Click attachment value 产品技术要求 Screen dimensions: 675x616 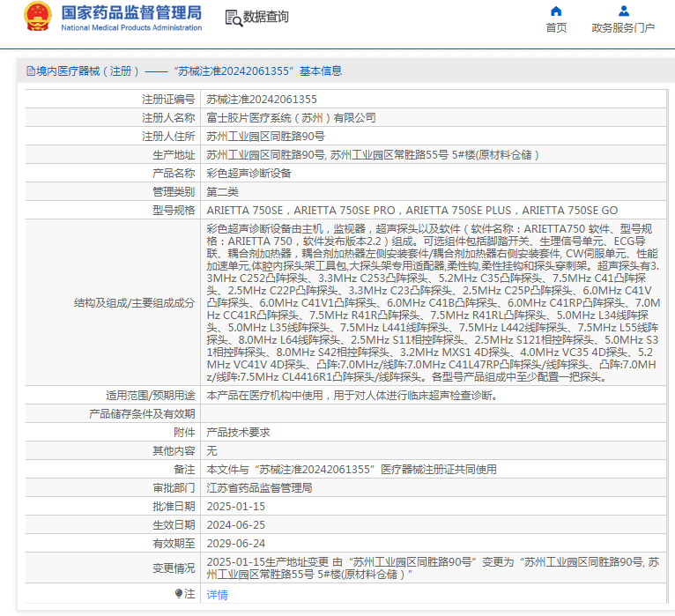pyautogui.click(x=238, y=433)
